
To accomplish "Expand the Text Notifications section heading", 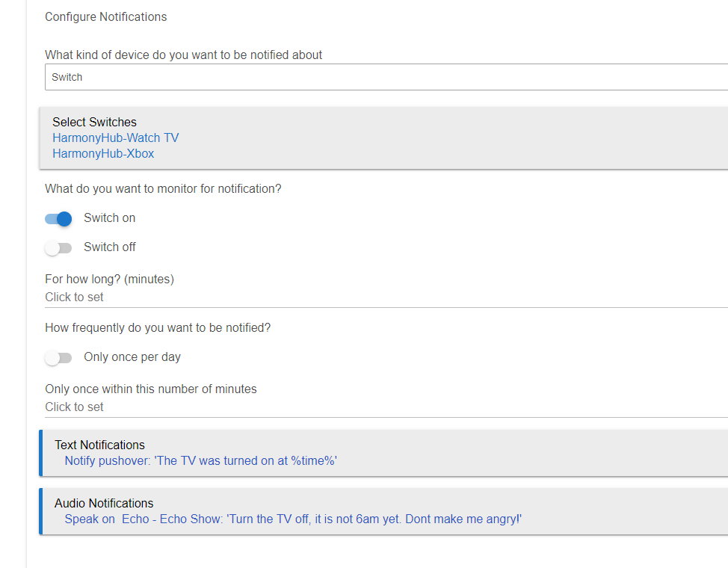I will point(100,445).
